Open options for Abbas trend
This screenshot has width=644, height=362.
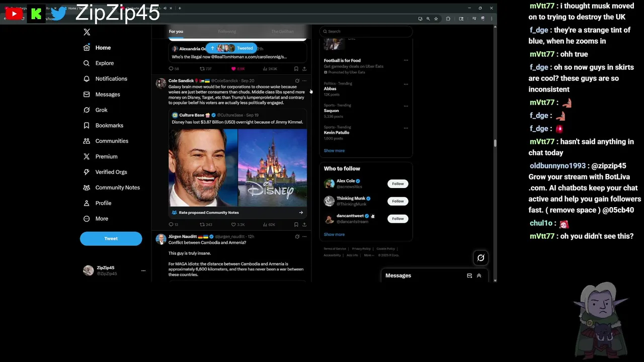pos(406,84)
